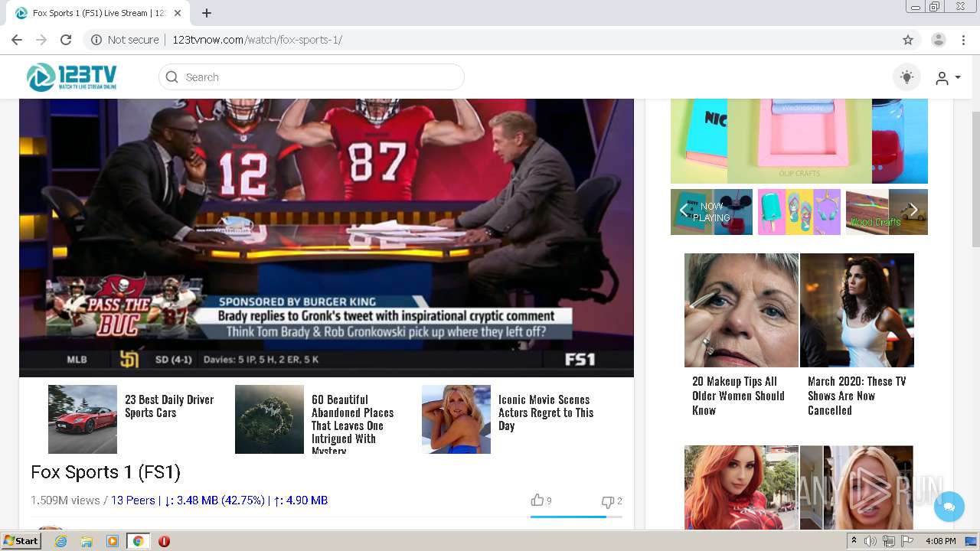This screenshot has height=551, width=980.
Task: Click the abandoned places aerial thumbnail
Action: click(269, 419)
